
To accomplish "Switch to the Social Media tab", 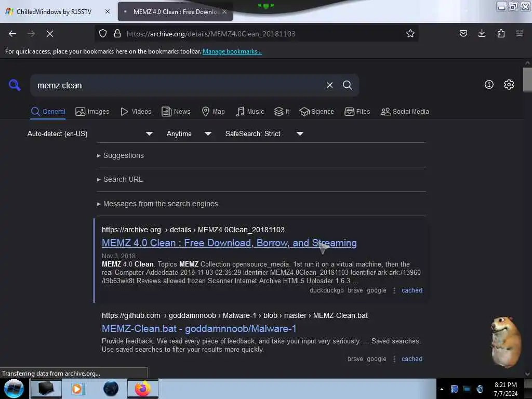I will click(405, 112).
